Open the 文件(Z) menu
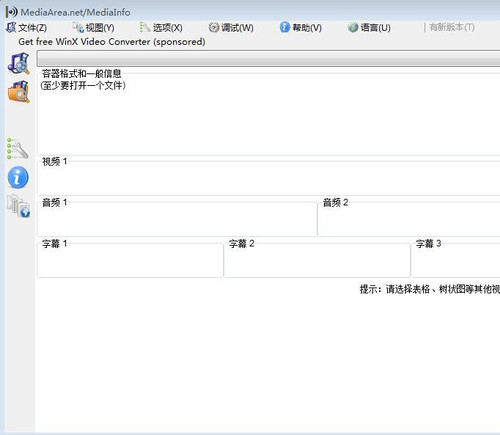 pos(27,28)
